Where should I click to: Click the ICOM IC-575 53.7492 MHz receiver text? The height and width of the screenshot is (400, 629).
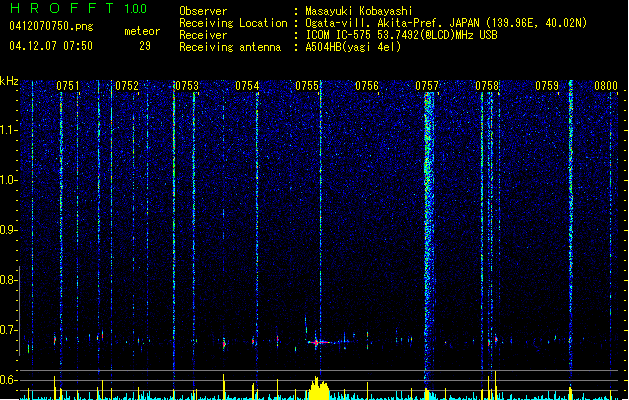401,35
